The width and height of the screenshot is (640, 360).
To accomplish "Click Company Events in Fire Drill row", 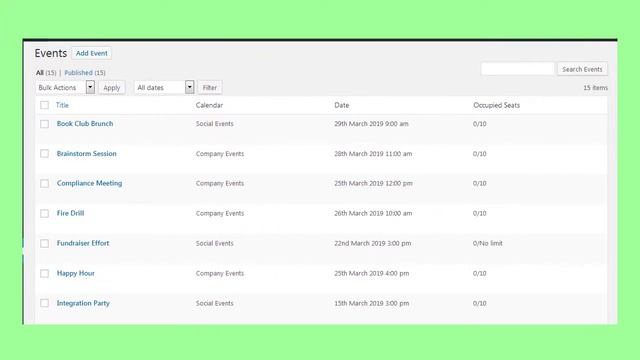I will (220, 213).
